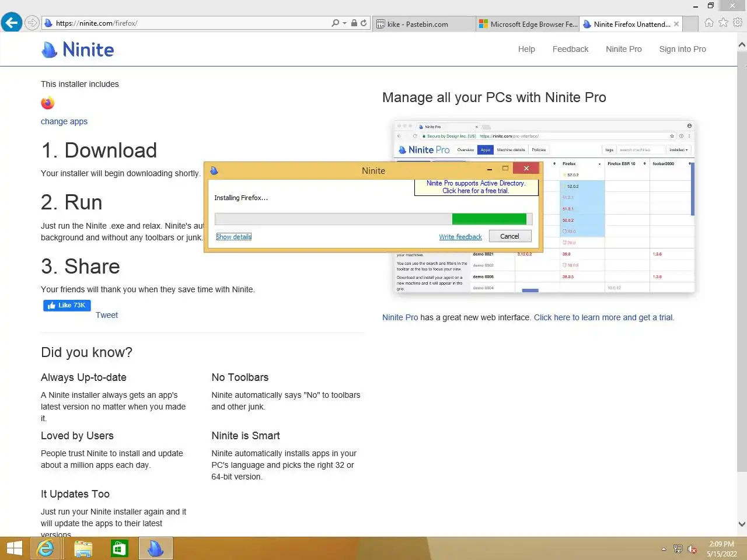Open Favorites with the star icon

click(x=723, y=23)
